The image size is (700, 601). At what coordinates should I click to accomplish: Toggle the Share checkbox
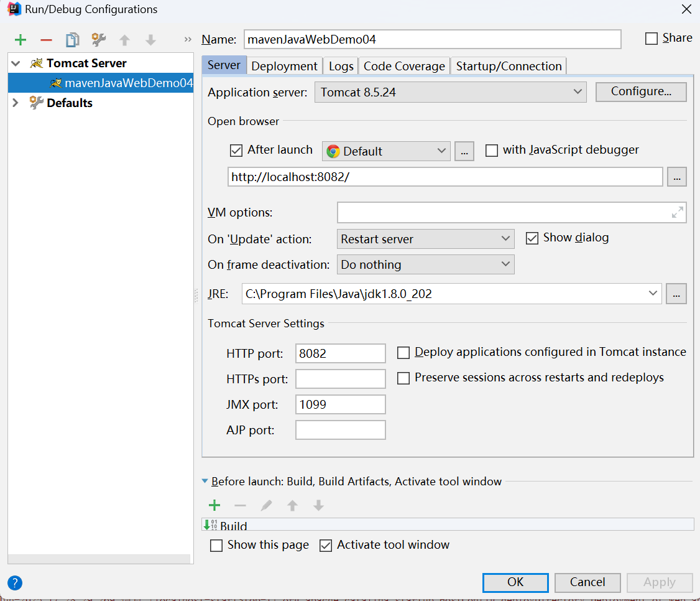tap(652, 39)
